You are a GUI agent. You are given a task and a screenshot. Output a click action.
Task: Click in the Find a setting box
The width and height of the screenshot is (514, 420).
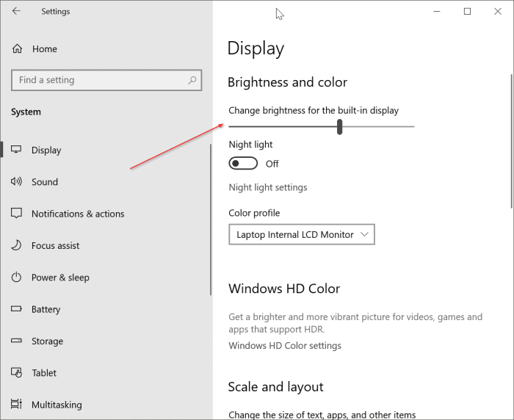(106, 80)
